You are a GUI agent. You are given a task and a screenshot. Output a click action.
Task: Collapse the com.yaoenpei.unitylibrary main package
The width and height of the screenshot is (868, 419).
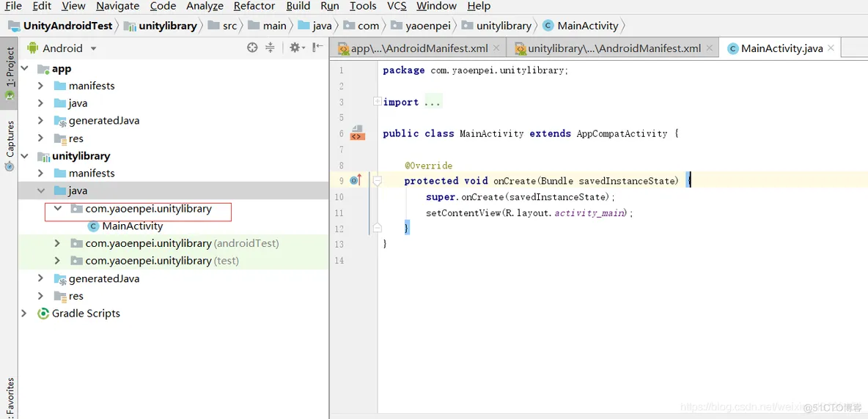[58, 209]
